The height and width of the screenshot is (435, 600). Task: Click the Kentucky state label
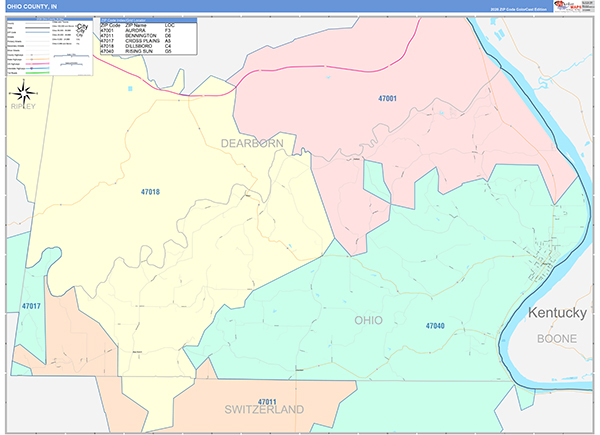[x=557, y=313]
